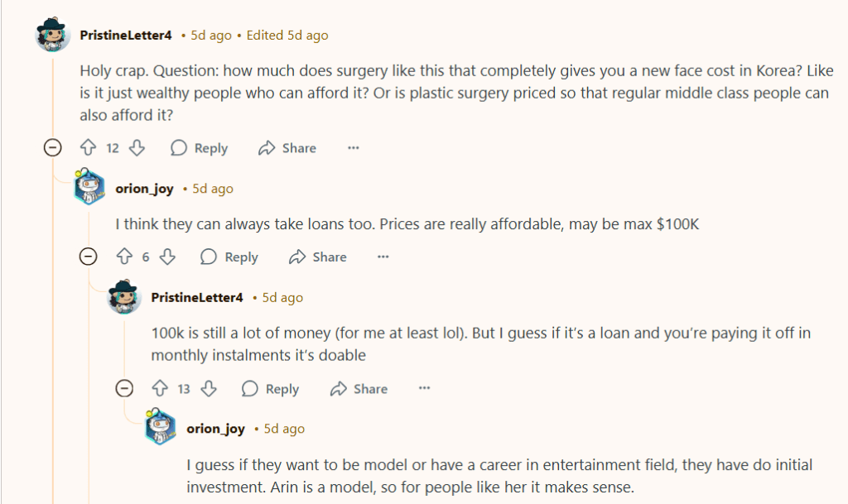Open PristineLetter4 username link in second reply
Viewport: 848px width, 504px height.
click(197, 297)
